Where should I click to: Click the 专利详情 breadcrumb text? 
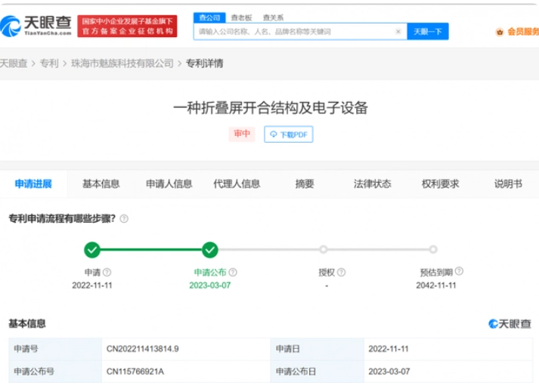coord(205,63)
